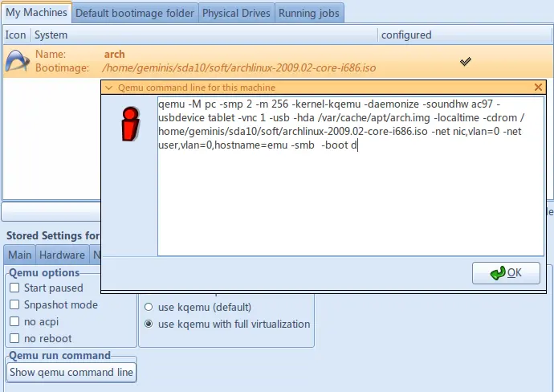Switch to the Hardware settings tab
554x392 pixels.
click(63, 255)
